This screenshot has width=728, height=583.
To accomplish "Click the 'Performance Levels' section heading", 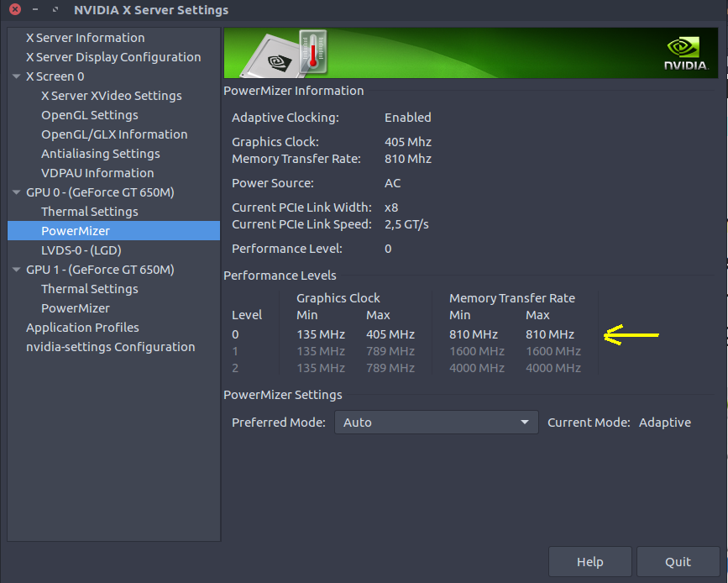I will 280,276.
